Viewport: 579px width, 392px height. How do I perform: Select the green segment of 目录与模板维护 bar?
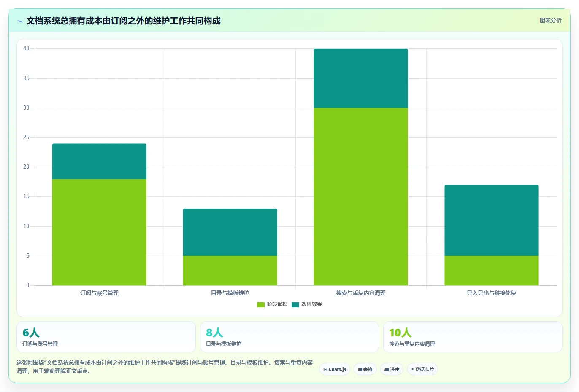tap(230, 271)
